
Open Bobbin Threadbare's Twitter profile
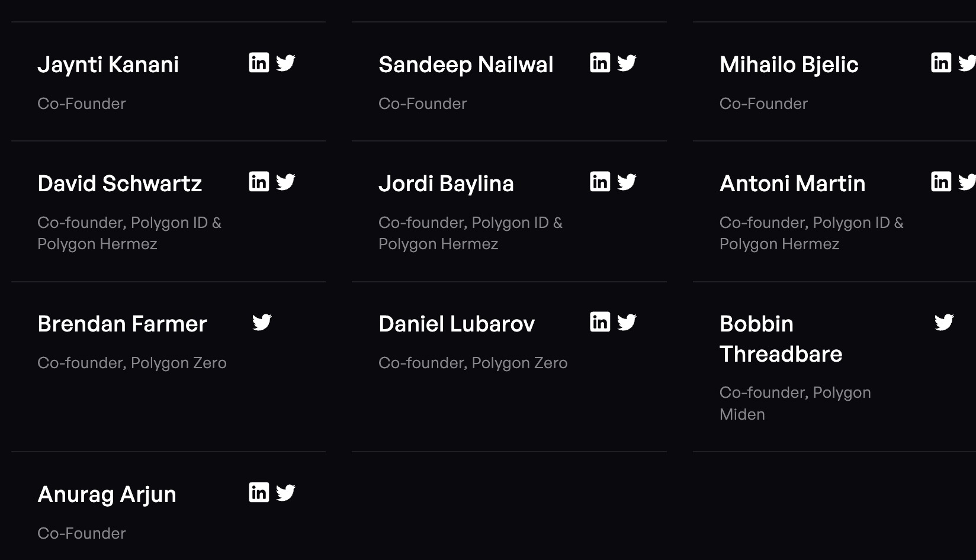coord(944,322)
